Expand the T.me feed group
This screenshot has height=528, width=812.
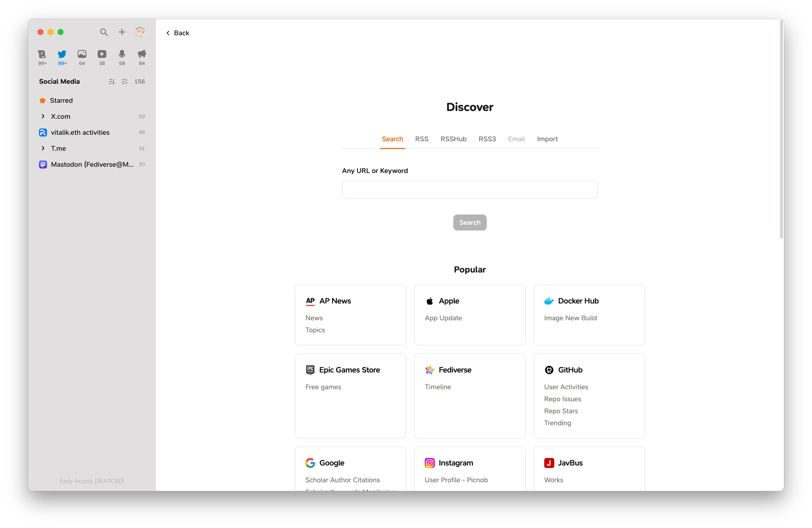coord(42,148)
